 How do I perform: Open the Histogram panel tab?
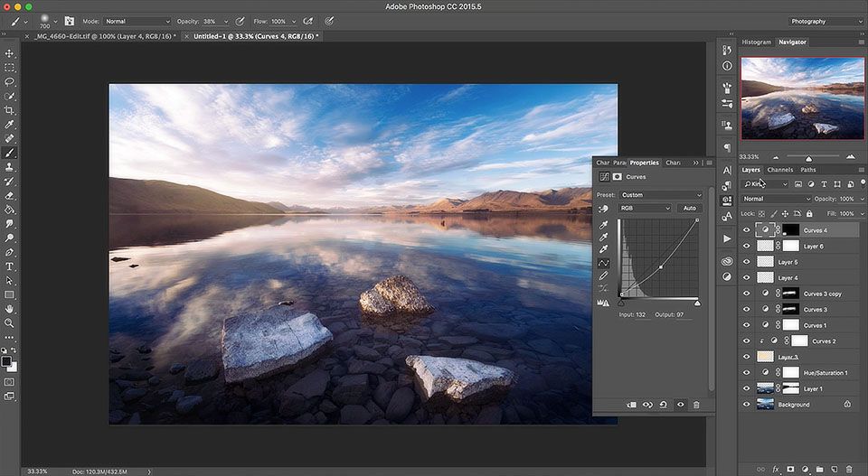pyautogui.click(x=756, y=42)
